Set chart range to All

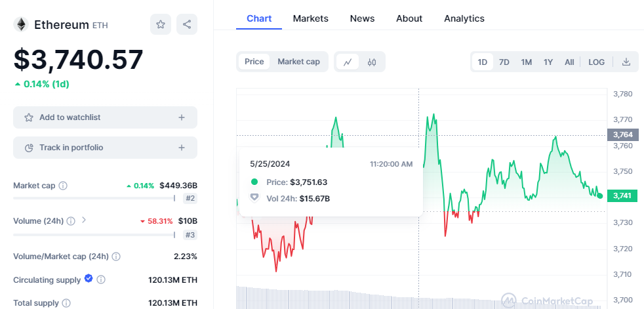click(x=569, y=62)
